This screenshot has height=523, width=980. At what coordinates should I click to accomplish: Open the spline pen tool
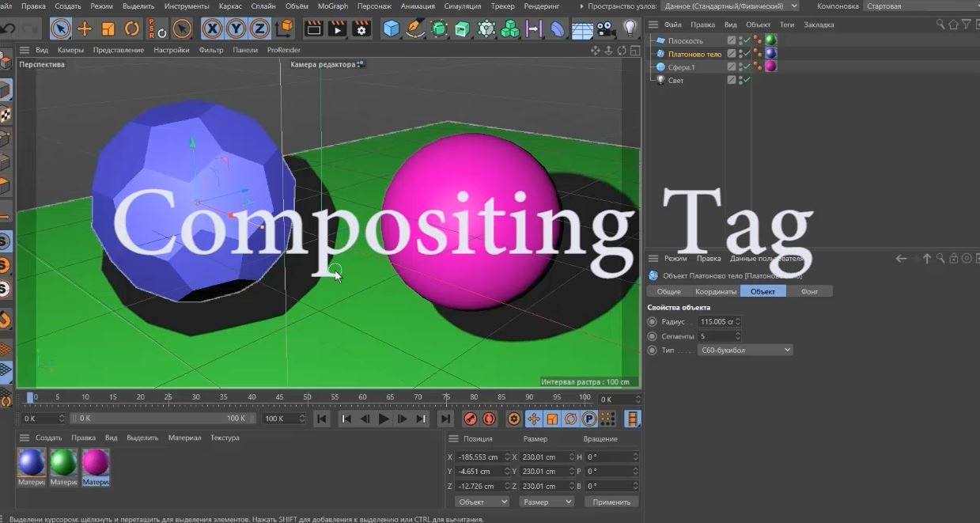pyautogui.click(x=415, y=29)
